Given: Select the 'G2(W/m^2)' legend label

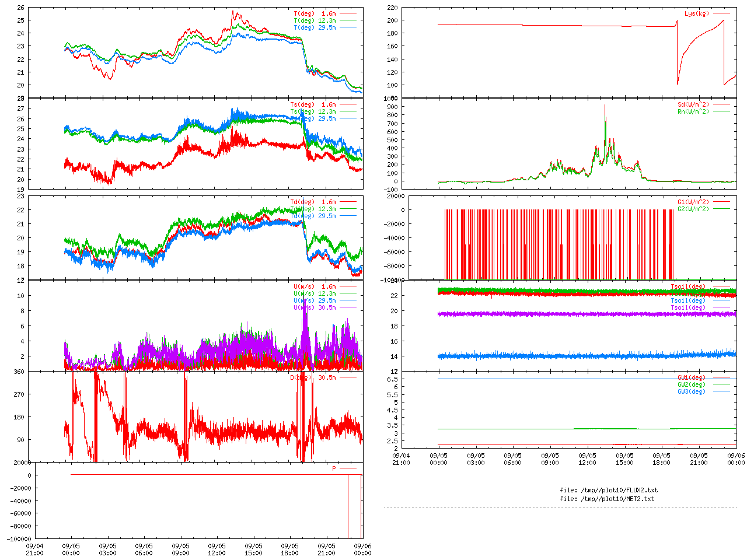Looking at the screenshot, I should coord(693,209).
